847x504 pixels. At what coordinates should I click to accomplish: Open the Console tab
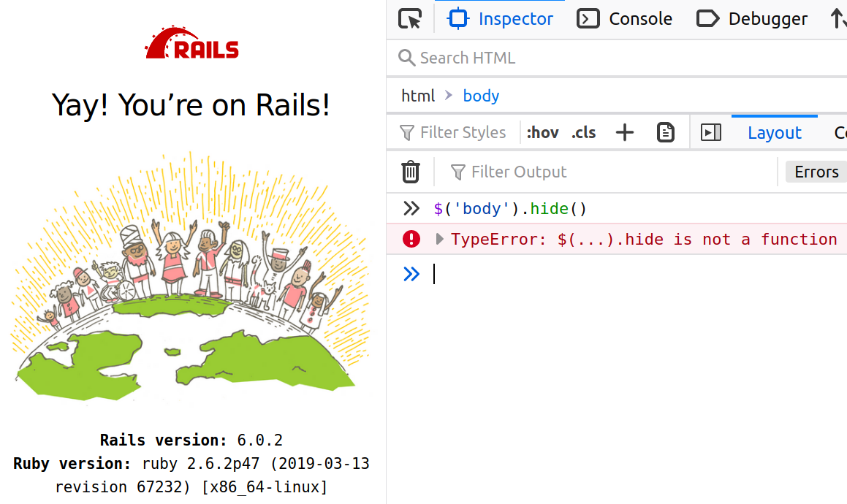click(x=624, y=19)
